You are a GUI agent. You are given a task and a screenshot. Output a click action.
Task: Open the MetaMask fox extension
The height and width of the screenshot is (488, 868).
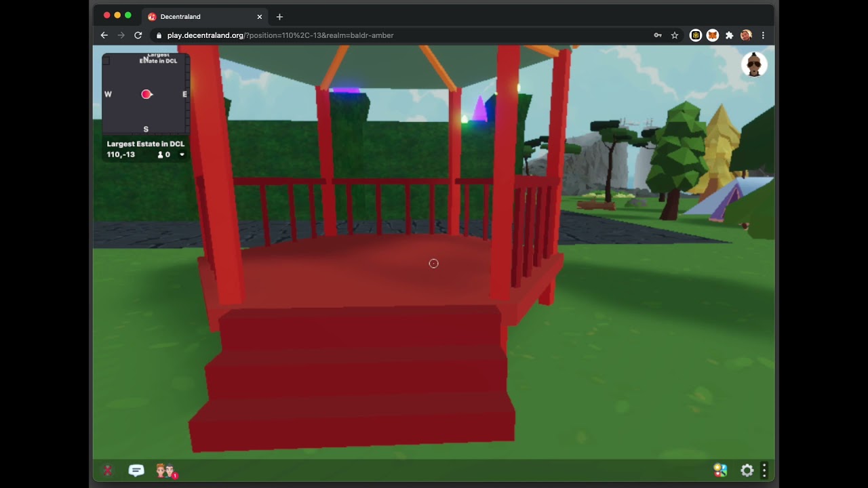712,35
